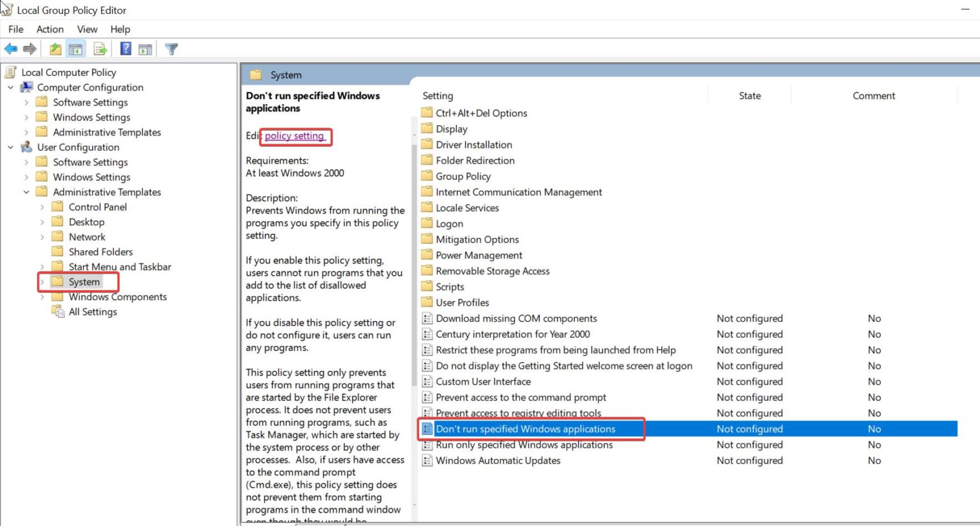This screenshot has width=980, height=526.
Task: Open the View menu
Action: [x=87, y=29]
